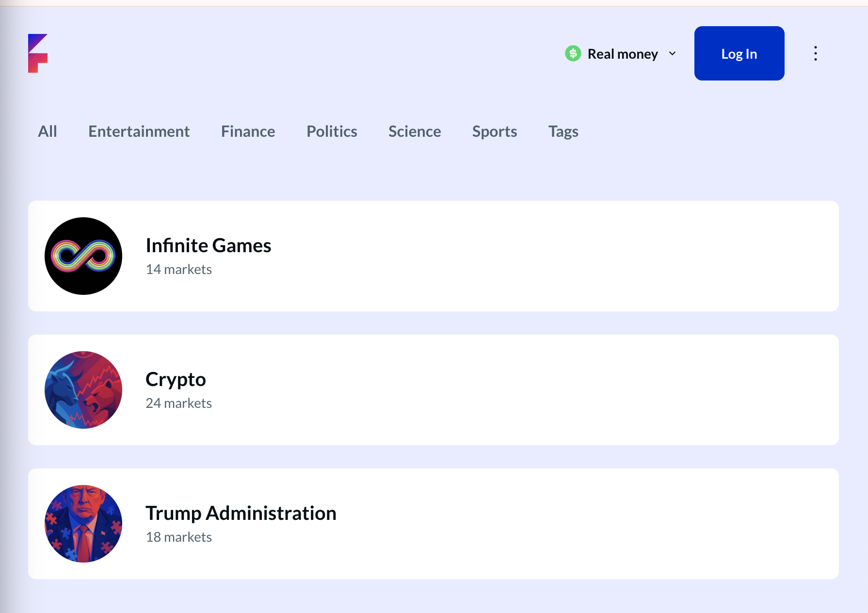The image size is (868, 613).
Task: Open the Real money currency selector
Action: [623, 54]
